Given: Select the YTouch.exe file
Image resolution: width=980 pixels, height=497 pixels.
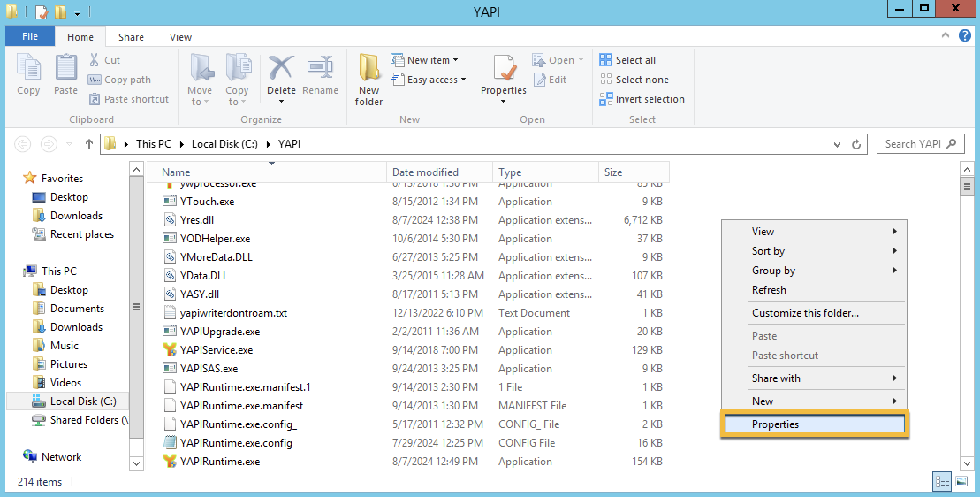Looking at the screenshot, I should [207, 201].
